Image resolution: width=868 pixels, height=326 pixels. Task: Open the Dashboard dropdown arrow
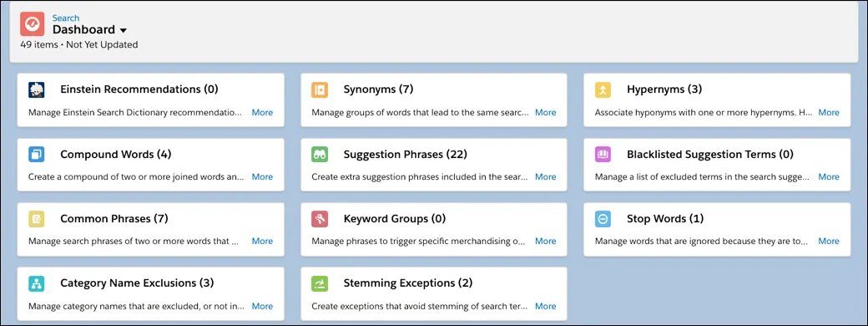tap(123, 30)
